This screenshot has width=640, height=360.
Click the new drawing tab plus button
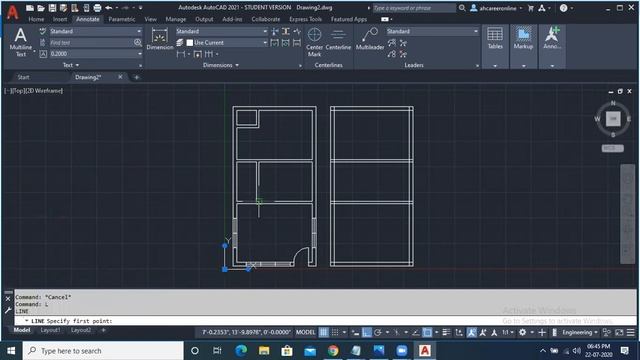[x=137, y=77]
